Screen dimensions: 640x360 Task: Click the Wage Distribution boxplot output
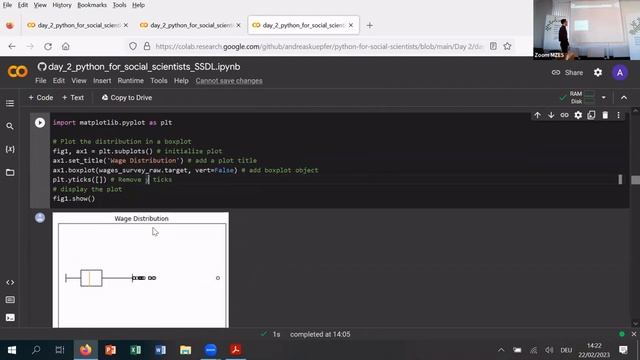[141, 270]
